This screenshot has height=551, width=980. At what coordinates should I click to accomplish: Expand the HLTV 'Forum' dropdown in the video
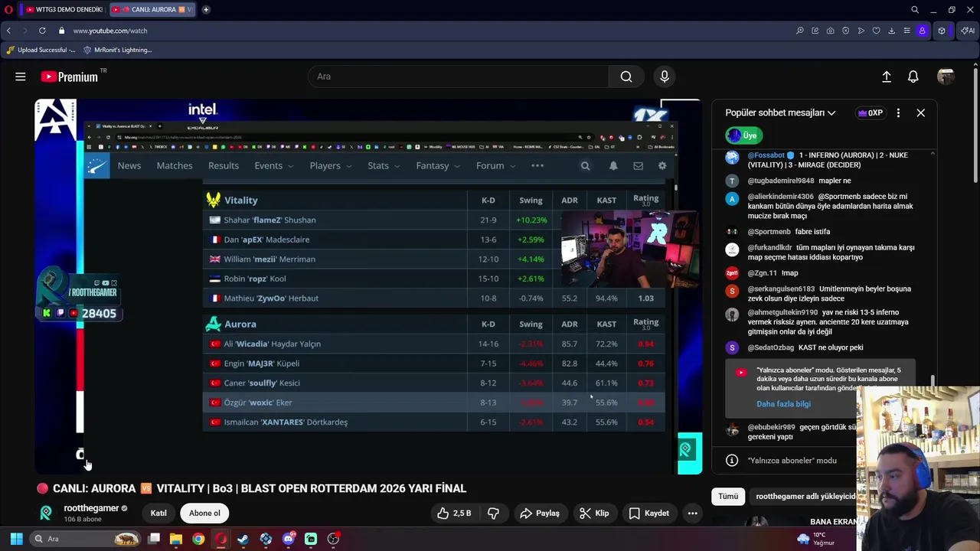[495, 165]
